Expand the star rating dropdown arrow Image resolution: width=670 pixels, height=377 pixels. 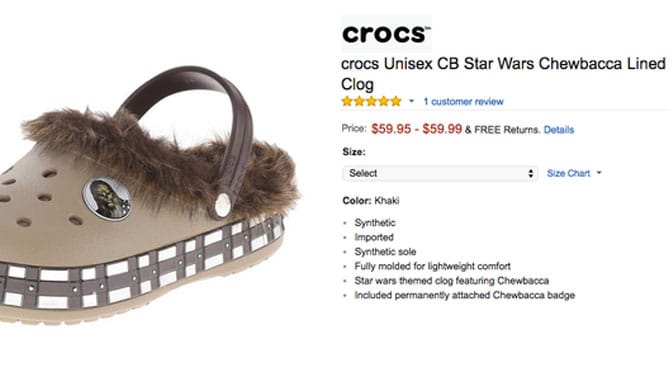[x=411, y=101]
